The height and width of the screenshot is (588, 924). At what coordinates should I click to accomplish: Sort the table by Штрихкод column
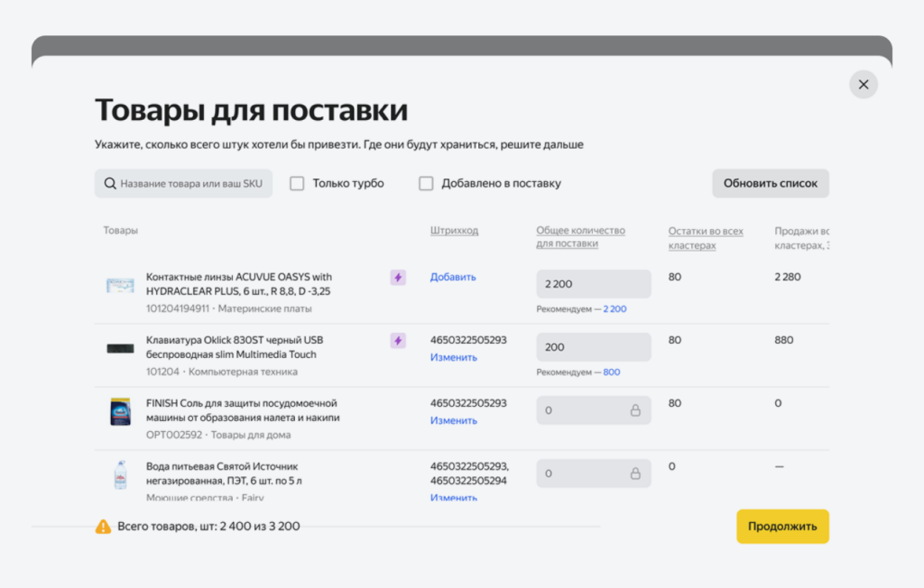pyautogui.click(x=455, y=230)
